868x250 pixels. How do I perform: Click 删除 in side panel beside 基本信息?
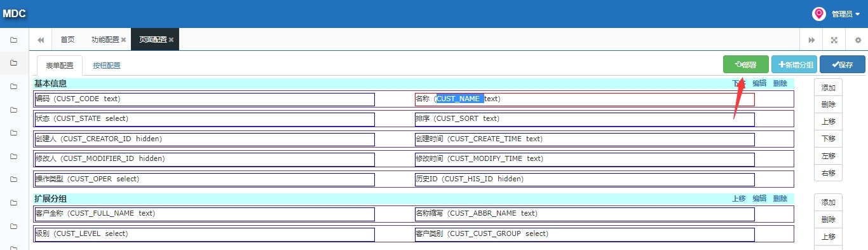click(828, 104)
